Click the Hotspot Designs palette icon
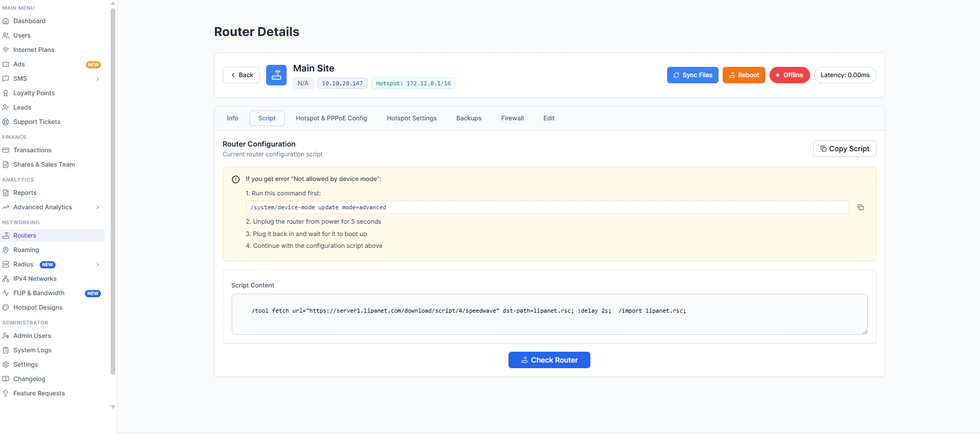The height and width of the screenshot is (434, 980). point(6,308)
